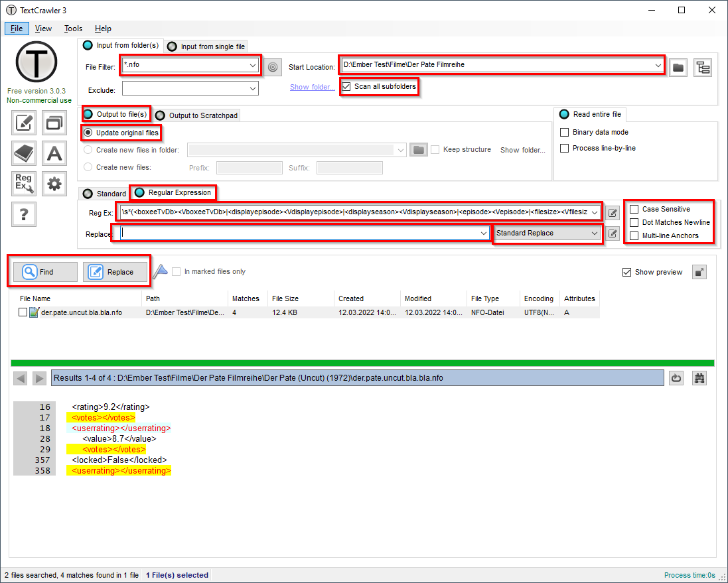Screen dimensions: 728x583
Task: Toggle Scan all subfolders checkbox
Action: [346, 87]
